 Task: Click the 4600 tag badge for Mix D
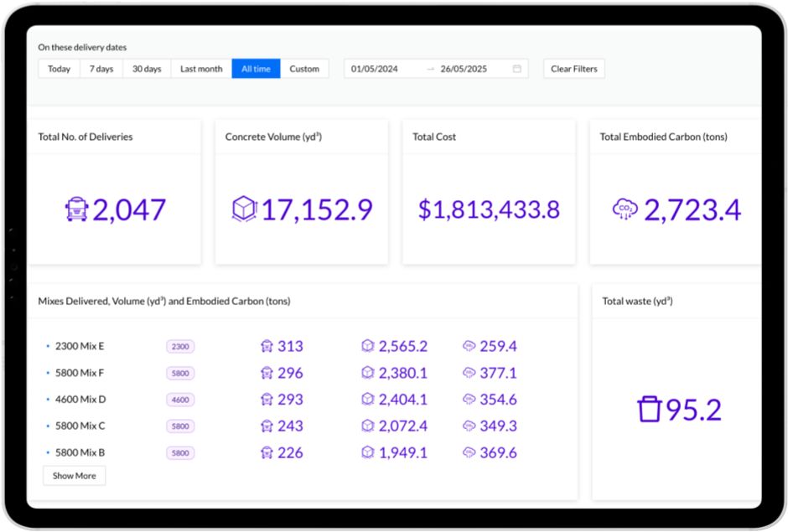click(x=180, y=400)
